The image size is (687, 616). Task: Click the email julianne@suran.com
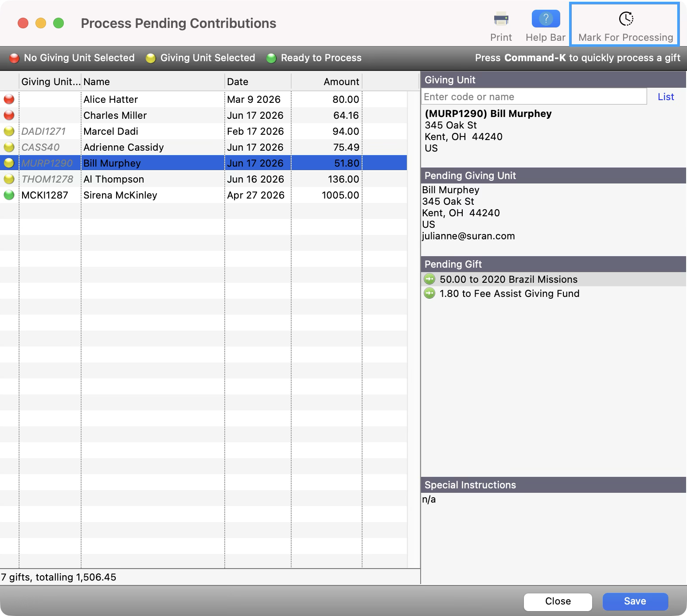468,236
